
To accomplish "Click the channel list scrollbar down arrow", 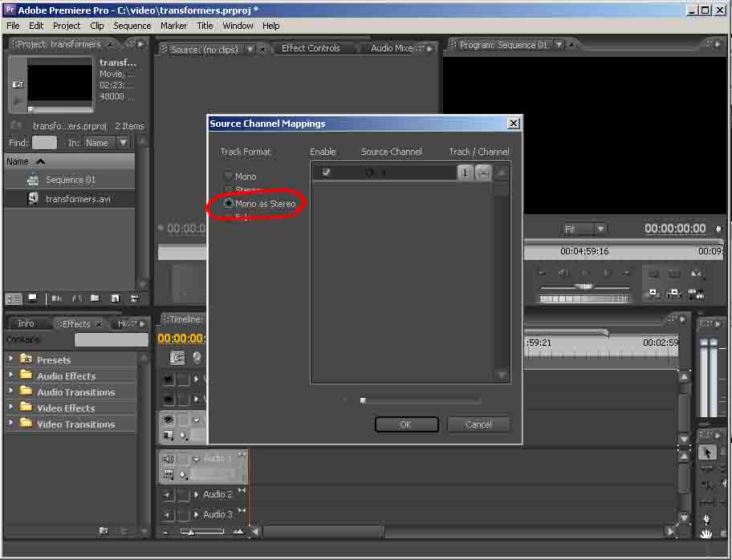I will tap(502, 375).
